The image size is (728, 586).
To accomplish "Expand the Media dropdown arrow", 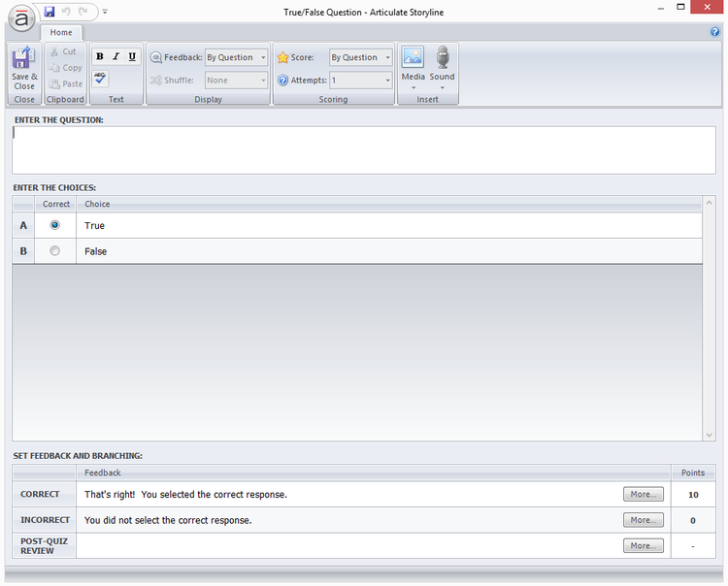I will pyautogui.click(x=414, y=87).
